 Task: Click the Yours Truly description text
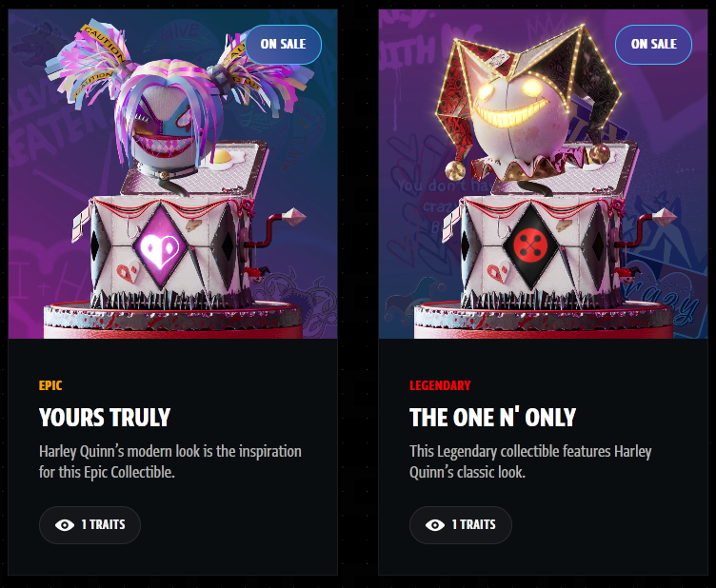(169, 461)
